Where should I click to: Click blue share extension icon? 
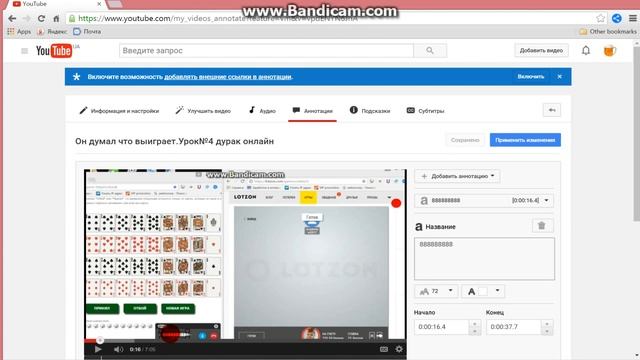617,18
